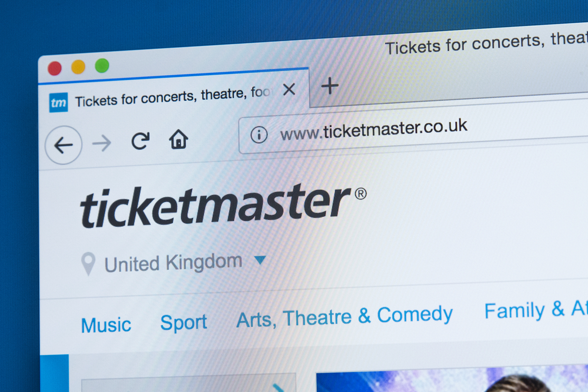This screenshot has width=588, height=392.
Task: Click the tm favicon on the tab
Action: (58, 102)
